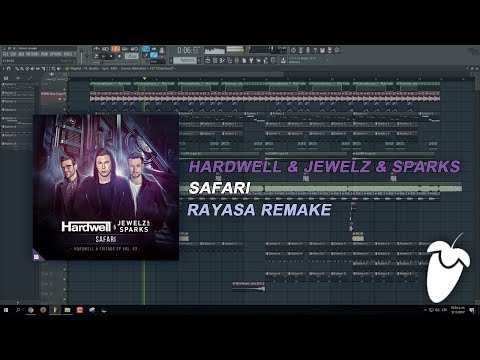Click the circular undo history icon in top-right toolbar
The image size is (480, 360).
(x=293, y=50)
